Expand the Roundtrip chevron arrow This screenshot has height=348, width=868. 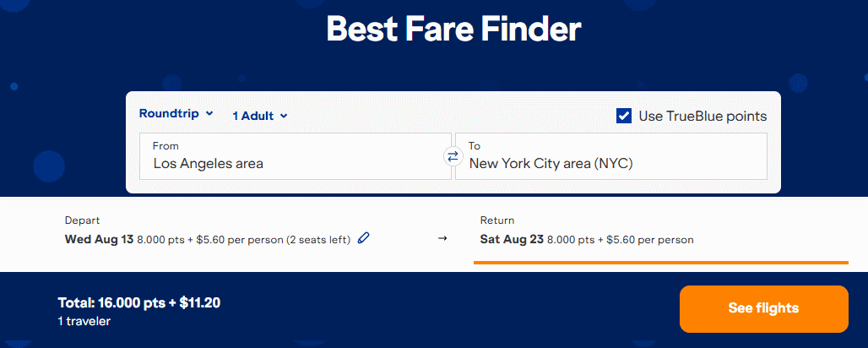click(209, 113)
